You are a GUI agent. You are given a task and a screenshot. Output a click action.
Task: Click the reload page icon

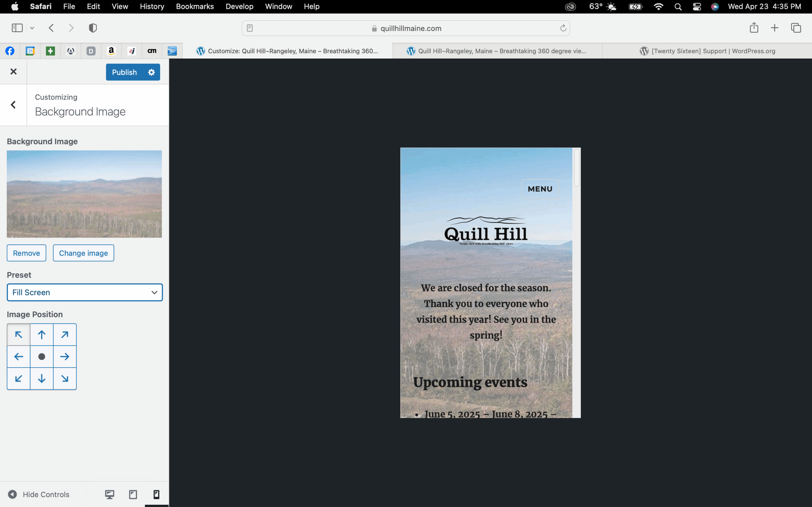tap(563, 28)
